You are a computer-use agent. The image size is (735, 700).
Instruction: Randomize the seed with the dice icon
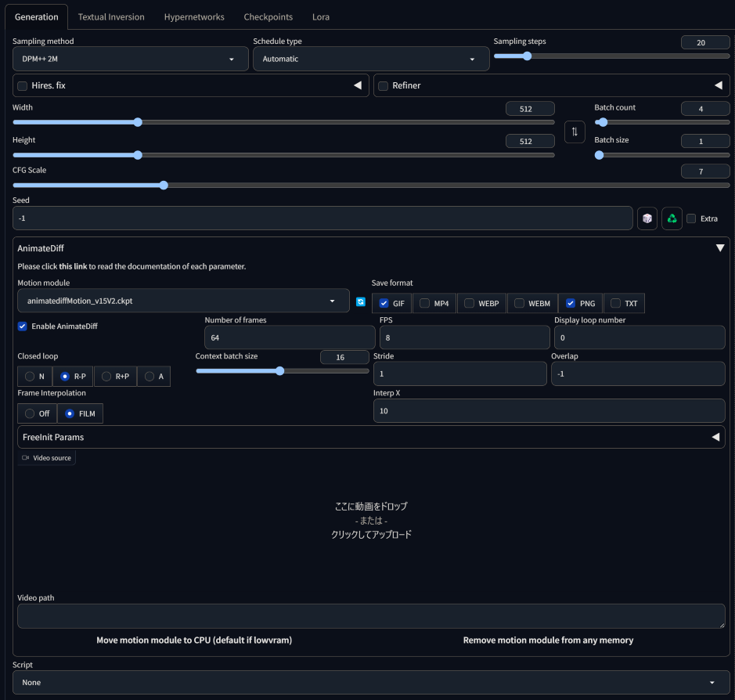(647, 218)
